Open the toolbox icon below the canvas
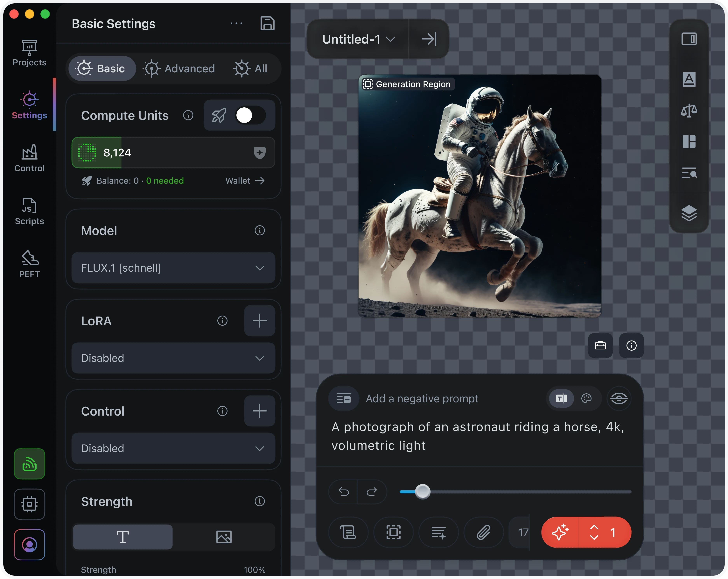 pos(600,345)
